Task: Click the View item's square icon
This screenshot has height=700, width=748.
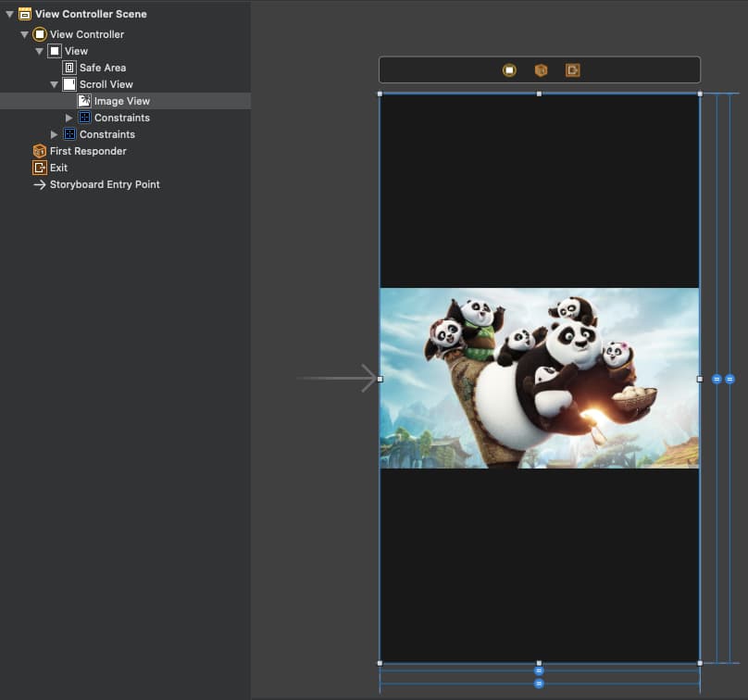Action: [x=55, y=51]
